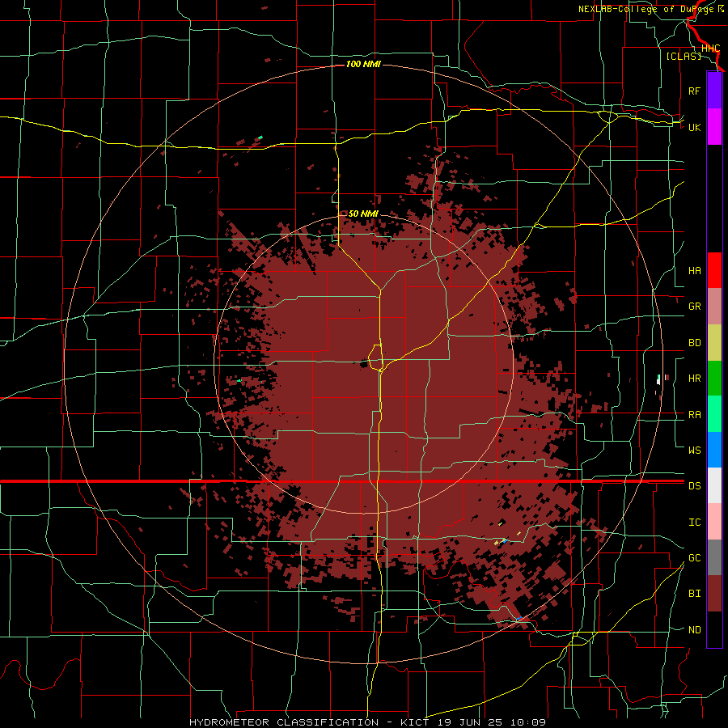Click the BI dark-red legend swatch
Screen dimensions: 728x728
pyautogui.click(x=714, y=594)
